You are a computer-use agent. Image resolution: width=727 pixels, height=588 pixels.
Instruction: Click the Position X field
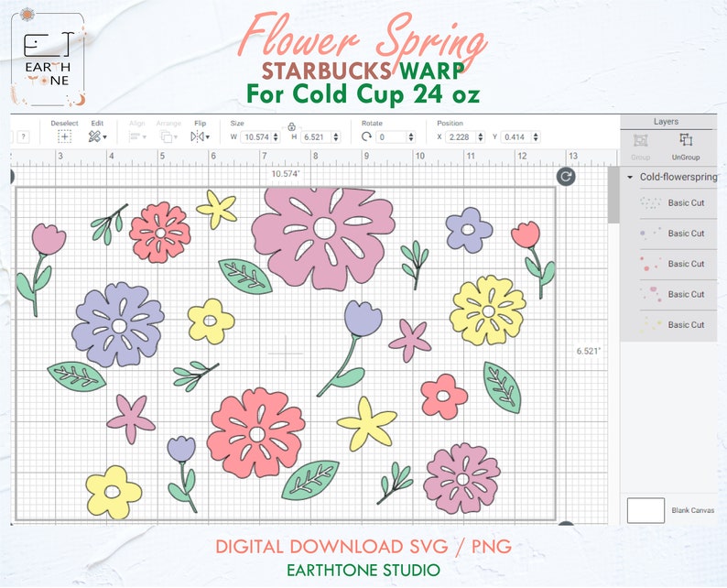(461, 137)
